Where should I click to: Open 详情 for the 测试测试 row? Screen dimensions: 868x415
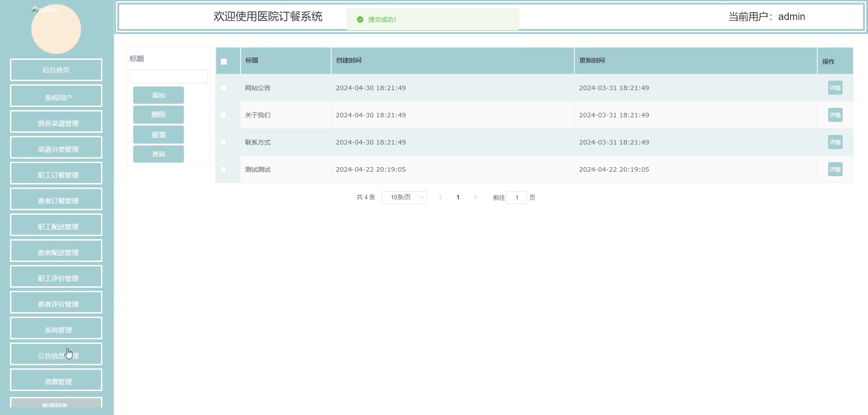pyautogui.click(x=835, y=169)
